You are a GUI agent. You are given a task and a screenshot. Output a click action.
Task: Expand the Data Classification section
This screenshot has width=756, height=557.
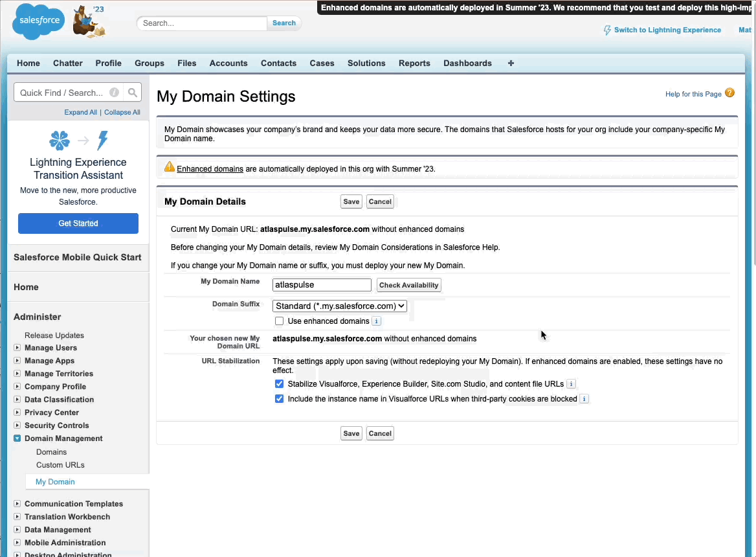[17, 400]
